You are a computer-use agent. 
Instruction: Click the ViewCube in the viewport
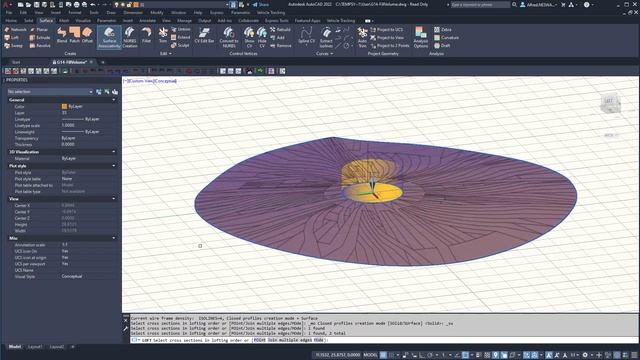click(610, 103)
